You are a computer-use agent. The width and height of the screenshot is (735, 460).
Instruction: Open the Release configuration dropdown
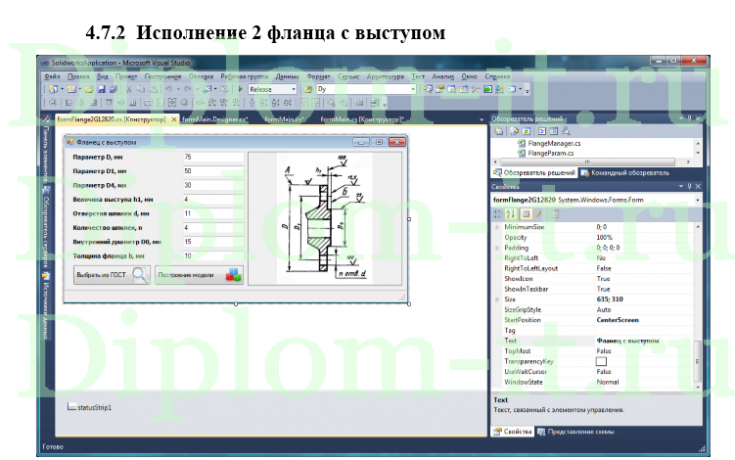click(294, 89)
